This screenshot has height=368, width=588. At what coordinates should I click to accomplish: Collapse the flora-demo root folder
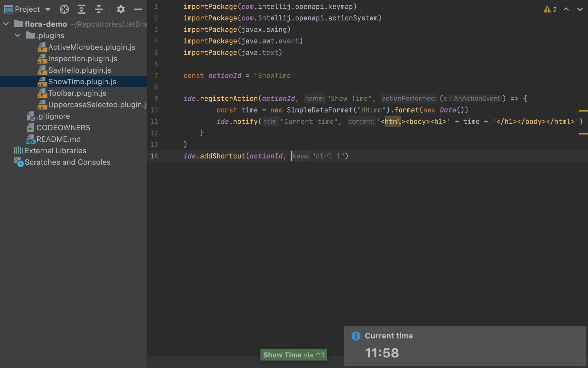6,24
